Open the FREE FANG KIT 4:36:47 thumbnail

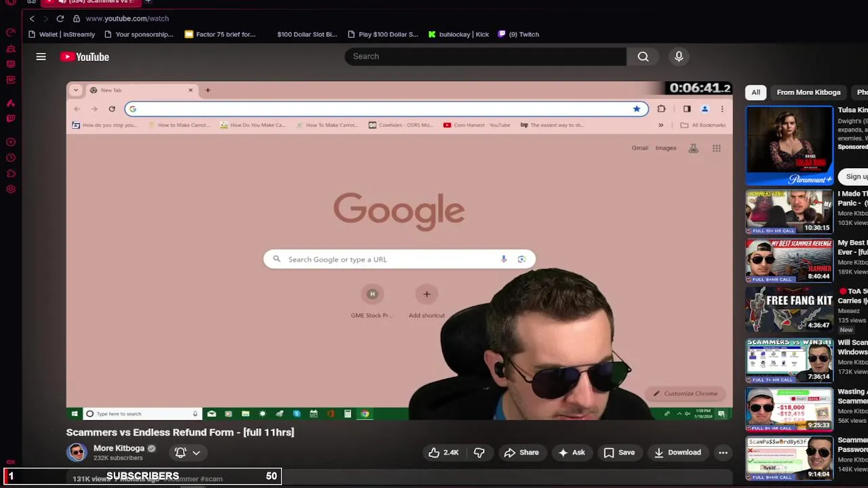[789, 310]
